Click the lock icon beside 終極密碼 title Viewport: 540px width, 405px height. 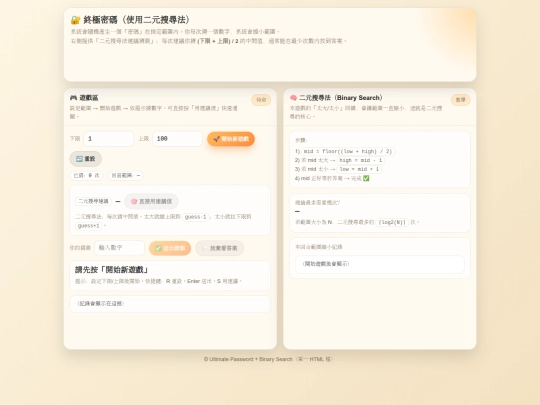(75, 20)
